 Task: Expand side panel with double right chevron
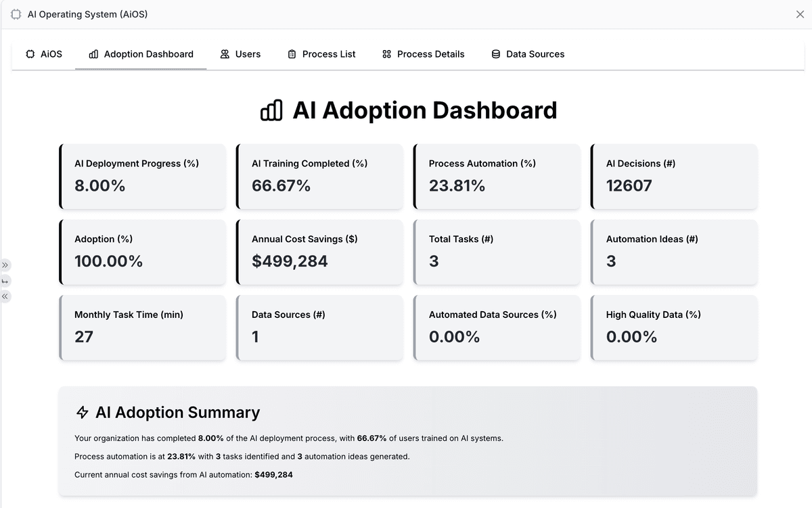[5, 264]
